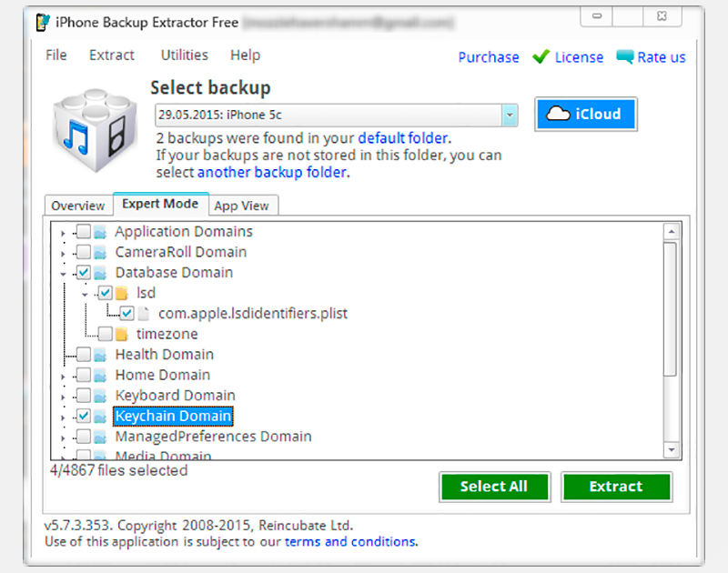Image resolution: width=728 pixels, height=573 pixels.
Task: Collapse the Database Domain tree node
Action: (63, 274)
